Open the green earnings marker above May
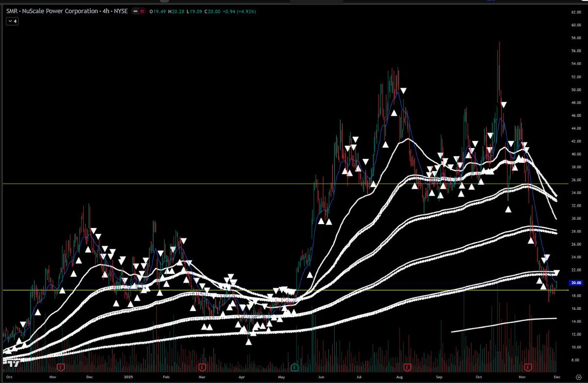The height and width of the screenshot is (383, 588). [x=294, y=366]
